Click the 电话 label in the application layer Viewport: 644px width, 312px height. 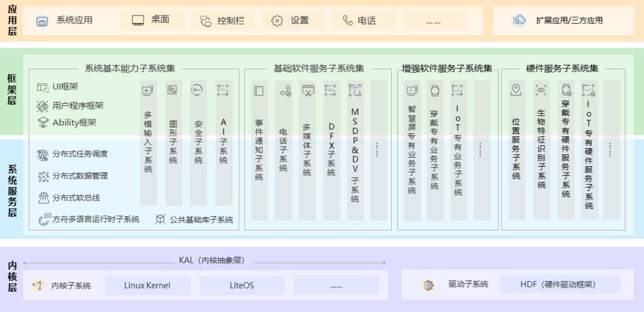pyautogui.click(x=367, y=20)
